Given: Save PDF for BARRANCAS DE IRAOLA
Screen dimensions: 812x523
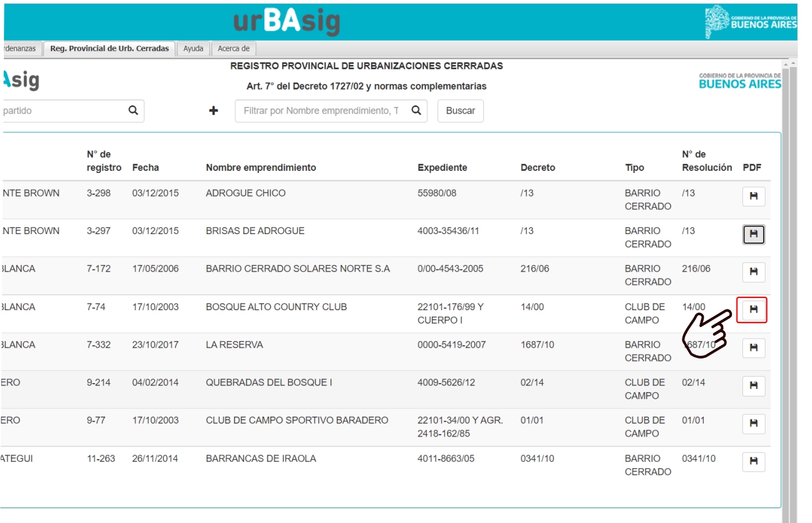Looking at the screenshot, I should (753, 462).
